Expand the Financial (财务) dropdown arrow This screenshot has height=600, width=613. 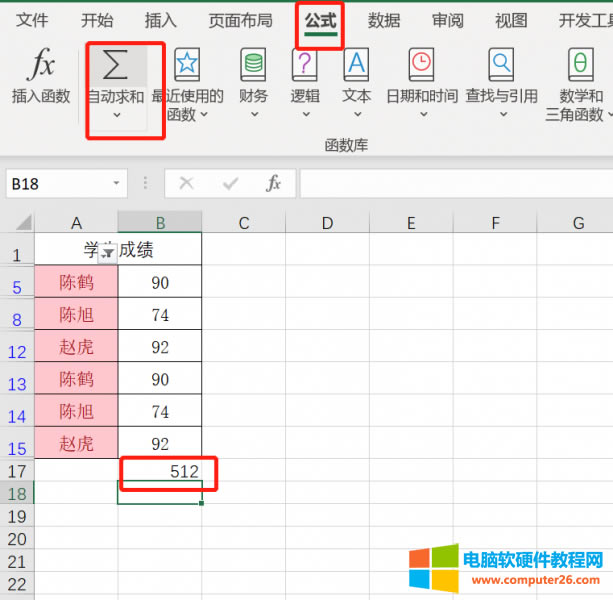coord(255,115)
